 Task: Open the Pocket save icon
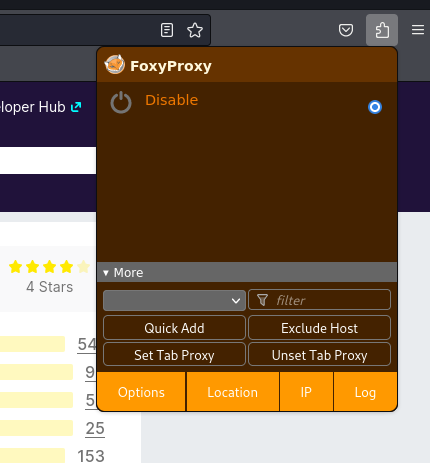point(346,30)
